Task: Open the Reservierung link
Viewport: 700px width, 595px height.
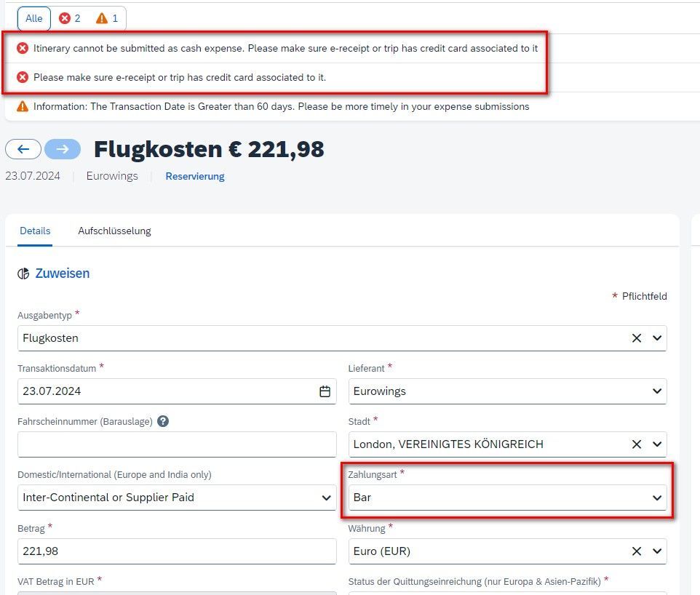Action: (194, 176)
